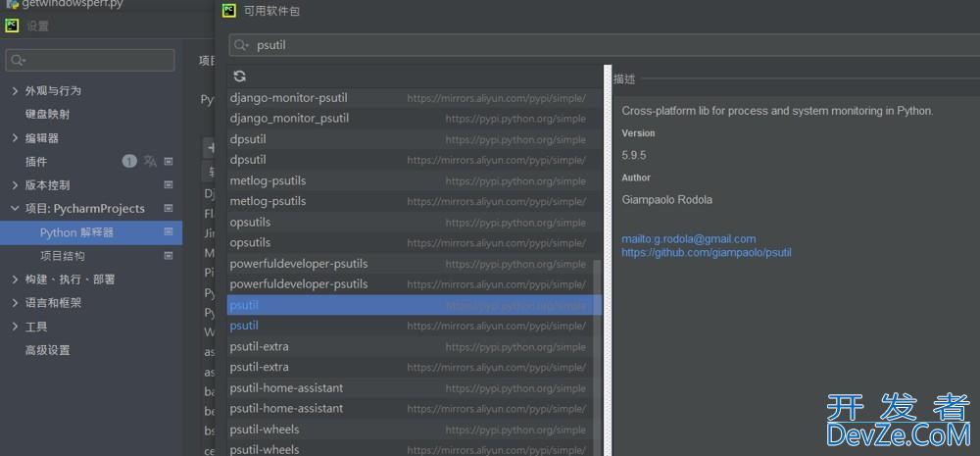Open the github.com/giampaolo/psutil link
This screenshot has width=980, height=456.
tap(707, 253)
